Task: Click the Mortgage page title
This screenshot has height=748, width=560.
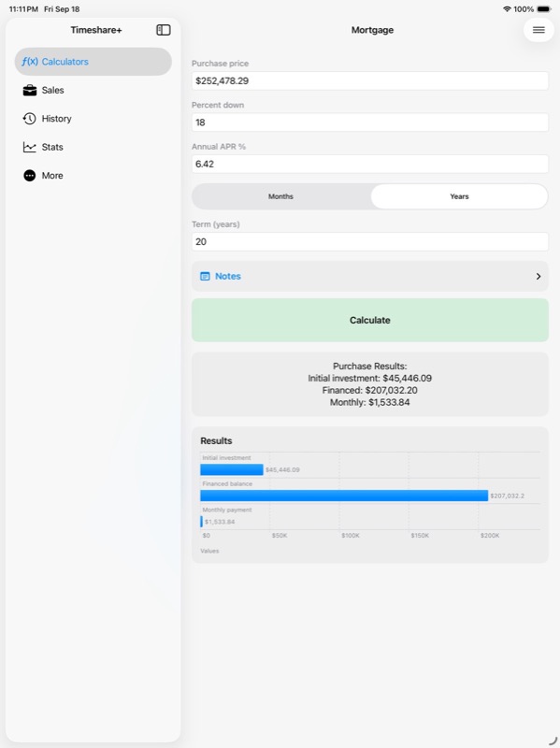Action: pyautogui.click(x=372, y=30)
